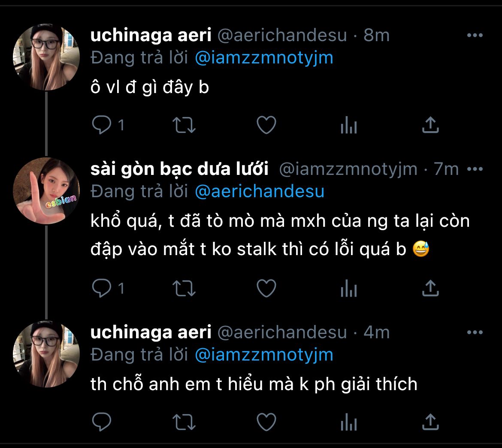
Task: Like the tweet by sài gòn bạc dưa lưới
Action: (266, 289)
